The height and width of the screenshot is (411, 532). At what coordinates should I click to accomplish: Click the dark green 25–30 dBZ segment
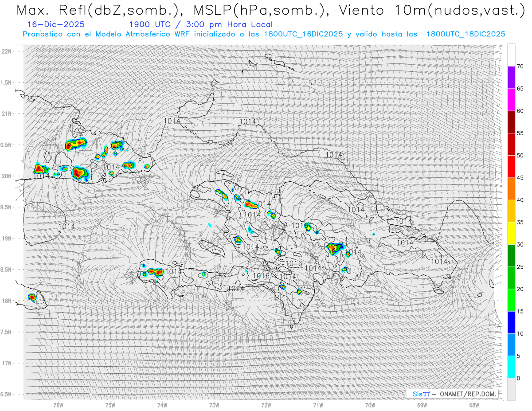[511, 255]
